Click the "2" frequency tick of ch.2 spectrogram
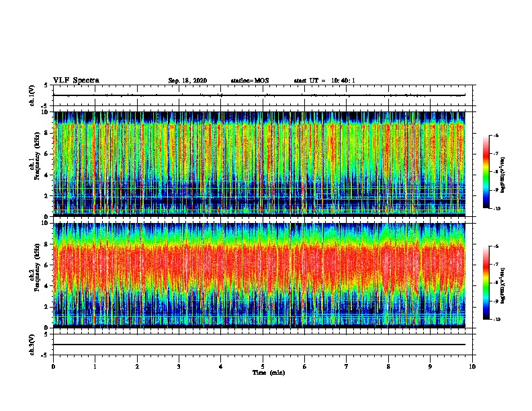532x411 pixels. click(x=46, y=307)
